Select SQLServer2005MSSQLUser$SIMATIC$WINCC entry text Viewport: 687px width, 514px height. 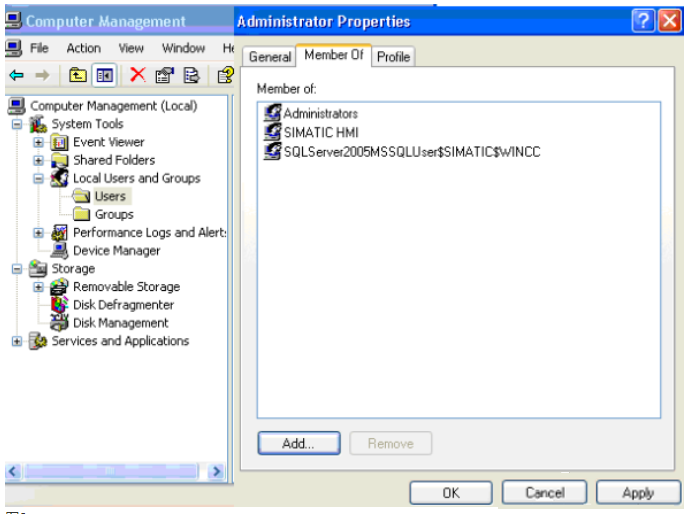point(412,152)
